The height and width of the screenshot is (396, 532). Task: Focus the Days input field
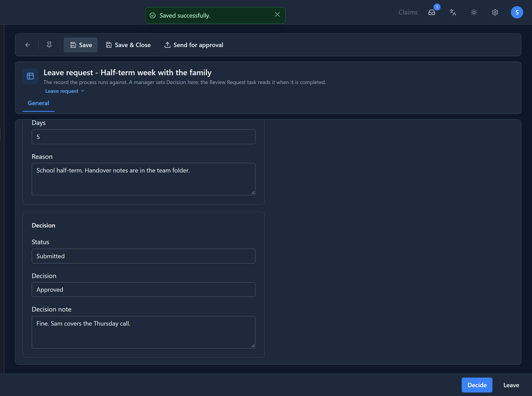[x=143, y=137]
